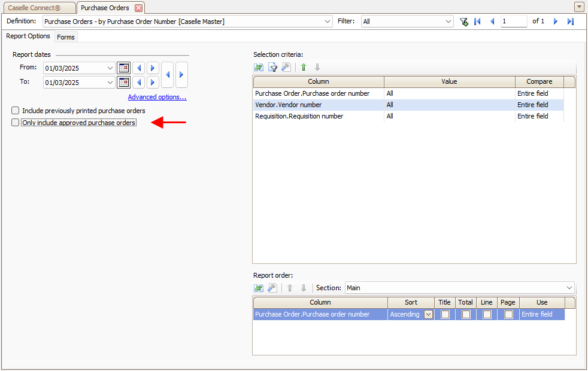The image size is (588, 371).
Task: Open the From date calendar picker
Action: (x=124, y=68)
